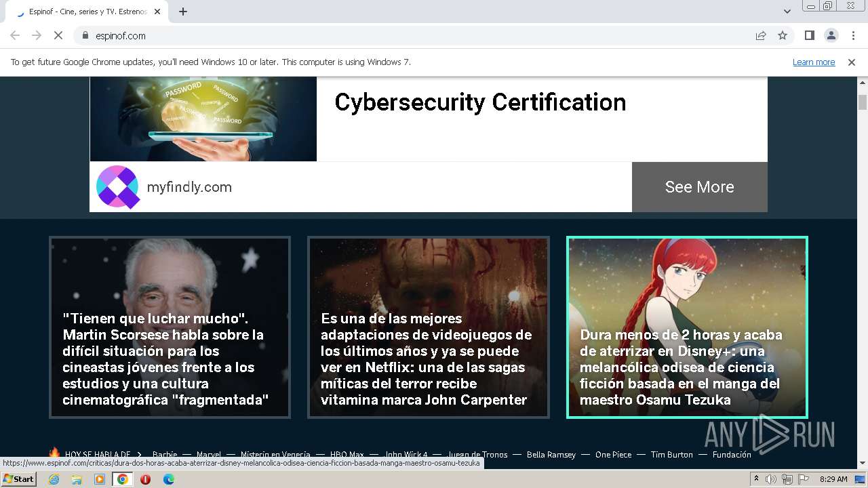Click the scrollbar down arrow
The height and width of the screenshot is (488, 868).
click(x=863, y=463)
